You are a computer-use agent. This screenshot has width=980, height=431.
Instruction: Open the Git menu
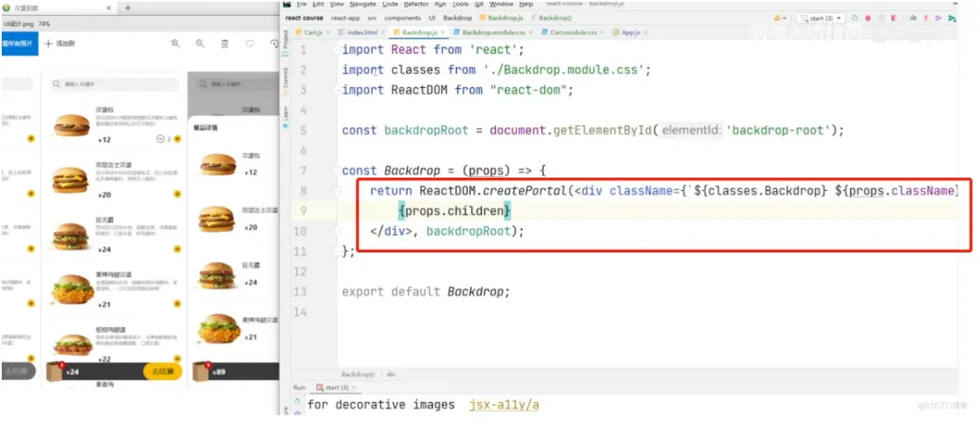[x=479, y=4]
